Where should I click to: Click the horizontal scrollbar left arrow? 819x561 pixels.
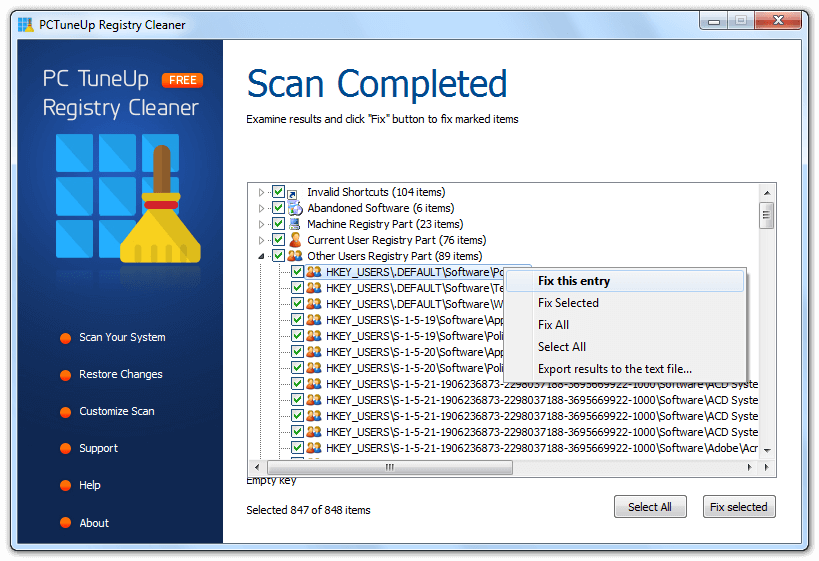tap(257, 467)
